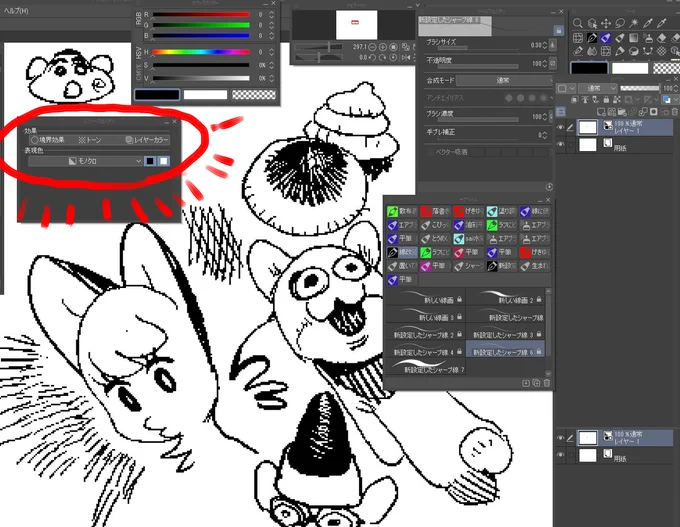
Task: Select the Blend droplets tool
Action: pos(592,51)
